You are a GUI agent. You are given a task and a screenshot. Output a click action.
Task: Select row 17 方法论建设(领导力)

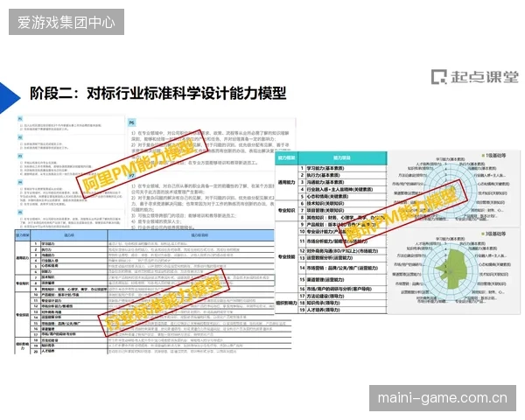(x=342, y=296)
